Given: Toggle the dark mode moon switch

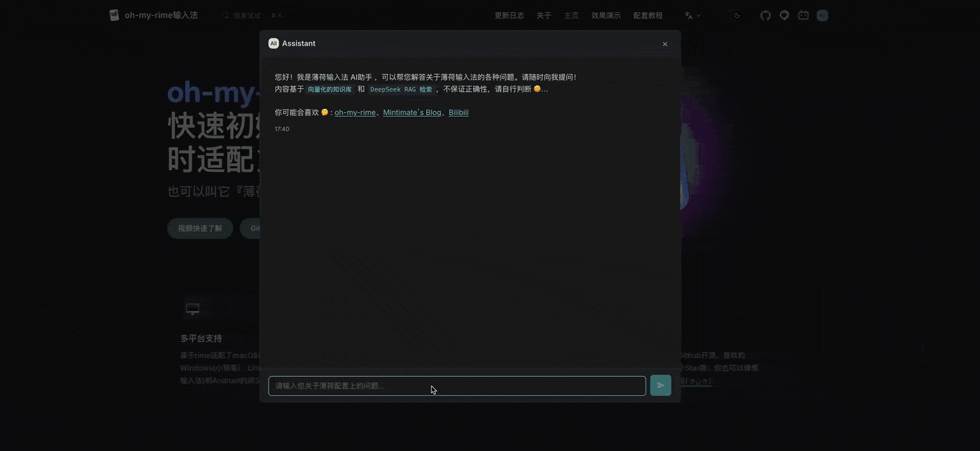Looking at the screenshot, I should (x=737, y=15).
